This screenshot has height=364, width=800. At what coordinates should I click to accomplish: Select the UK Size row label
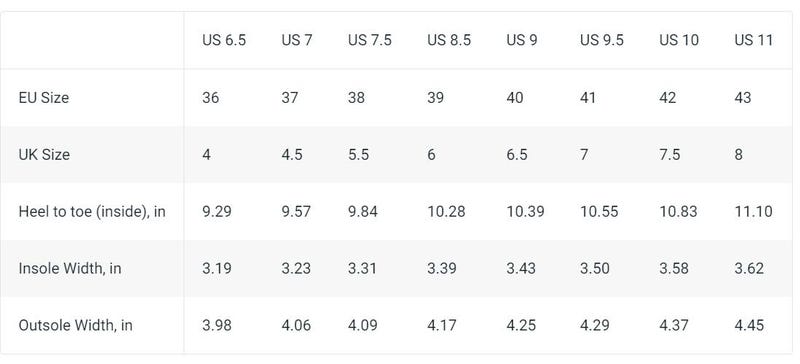tap(44, 155)
